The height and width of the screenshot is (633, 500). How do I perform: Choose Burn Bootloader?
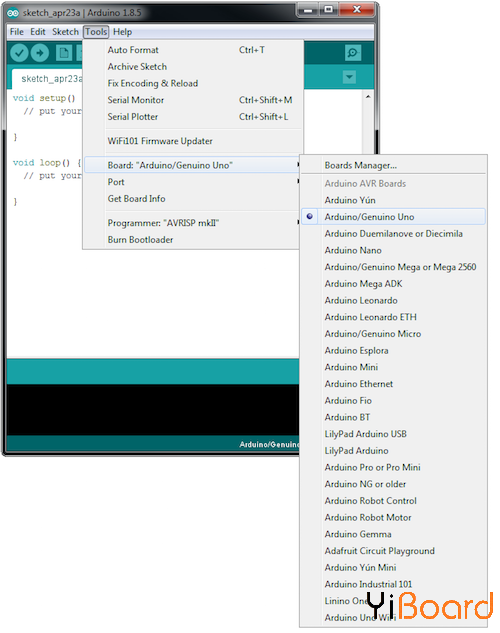[193, 240]
